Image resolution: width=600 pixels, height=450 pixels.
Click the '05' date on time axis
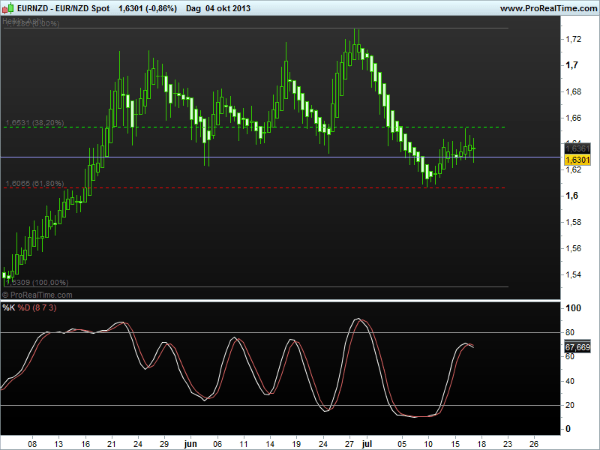pos(402,444)
